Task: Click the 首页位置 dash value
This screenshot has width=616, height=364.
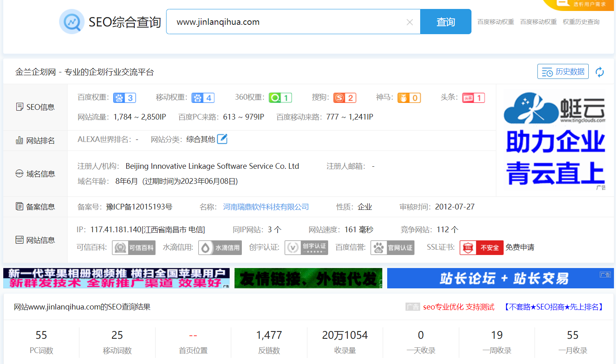Action: (193, 336)
